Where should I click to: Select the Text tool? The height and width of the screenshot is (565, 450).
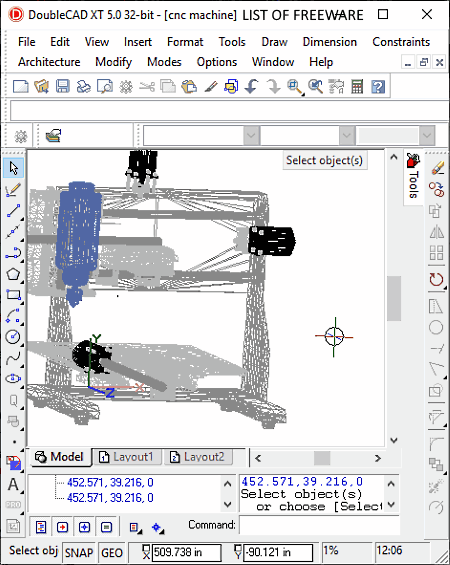pyautogui.click(x=13, y=485)
